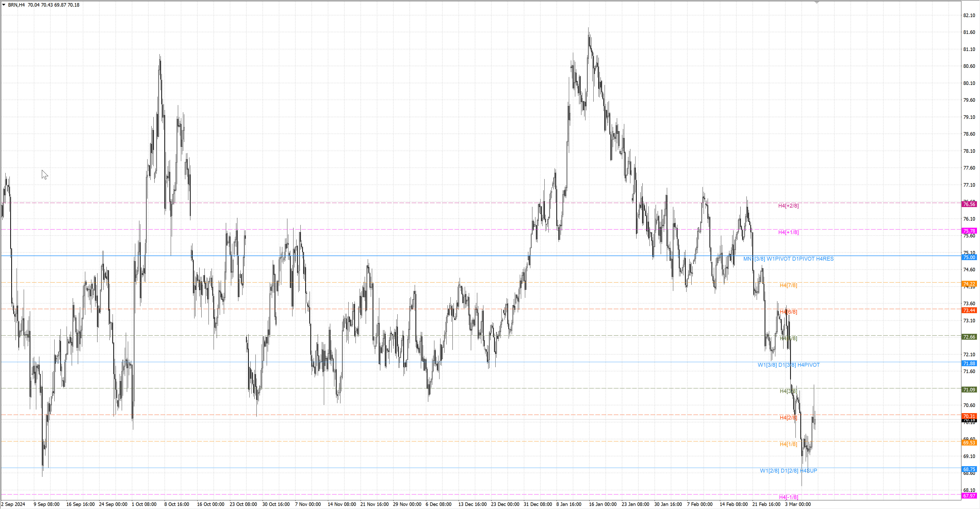Click the W1[3/8] D1[3/8] H4PIVOT label
Image resolution: width=980 pixels, height=509 pixels.
(788, 365)
